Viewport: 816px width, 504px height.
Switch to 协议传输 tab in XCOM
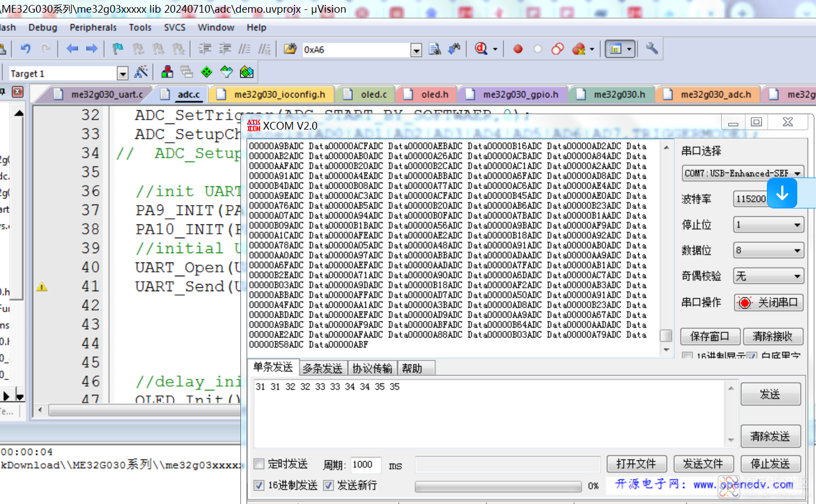click(x=372, y=368)
